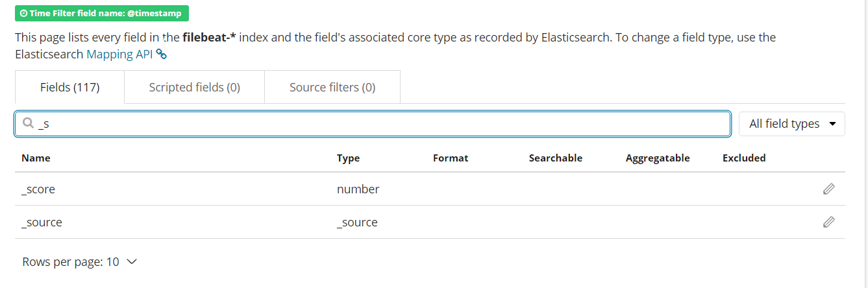Image resolution: width=868 pixels, height=288 pixels.
Task: Follow the Mapping API link
Action: point(119,54)
